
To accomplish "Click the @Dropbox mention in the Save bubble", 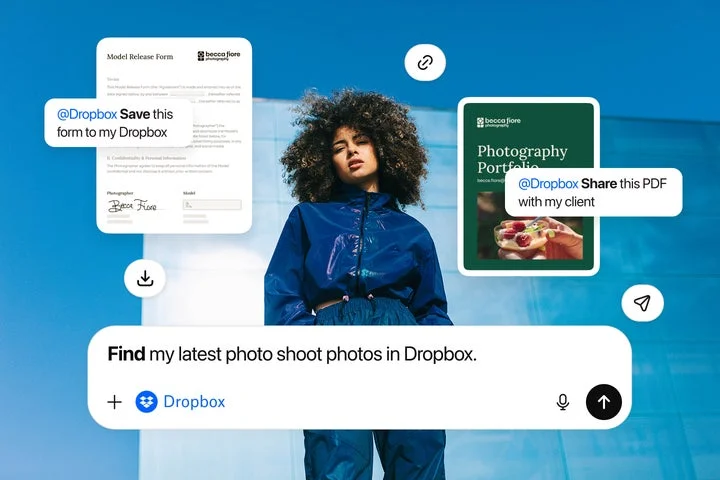I will tap(86, 114).
